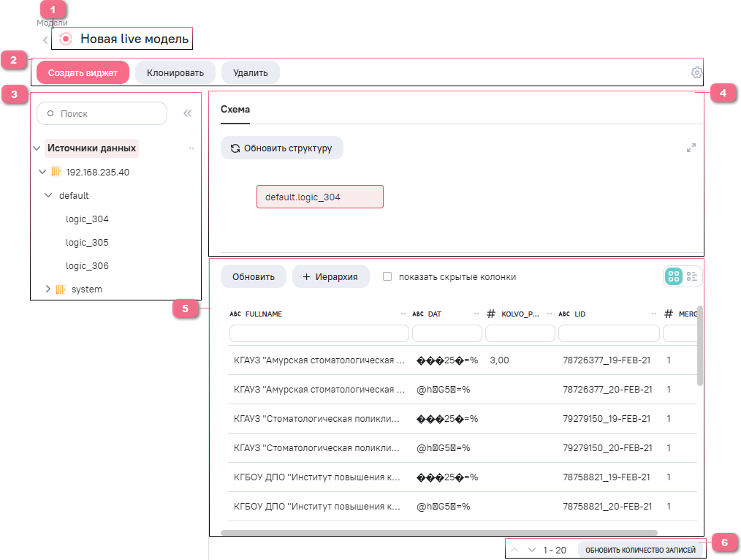The width and height of the screenshot is (741, 560).
Task: Click the 1 - 20 records range
Action: coord(555,550)
